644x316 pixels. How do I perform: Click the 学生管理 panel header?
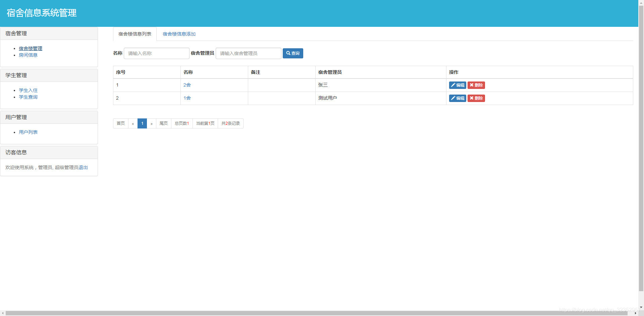click(49, 75)
